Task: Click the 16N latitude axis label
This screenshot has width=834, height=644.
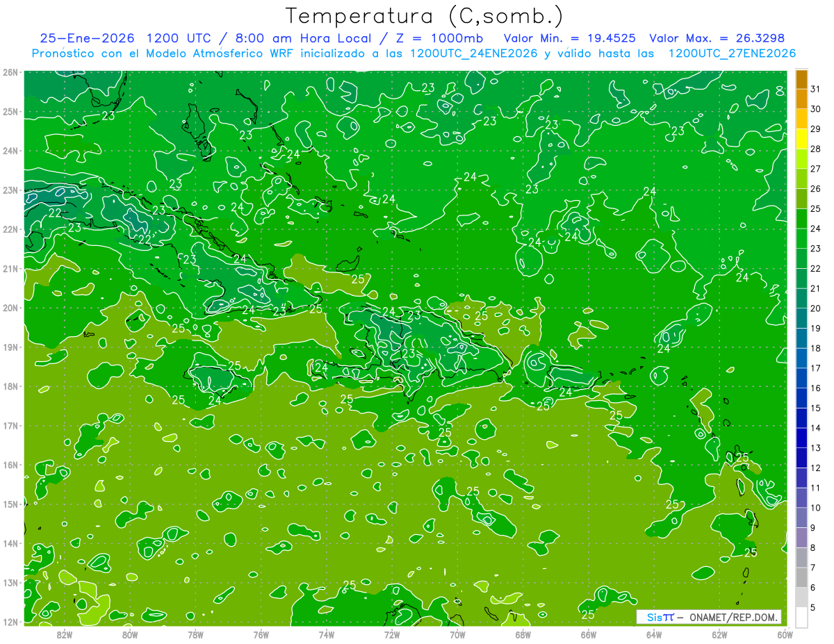Action: point(11,465)
